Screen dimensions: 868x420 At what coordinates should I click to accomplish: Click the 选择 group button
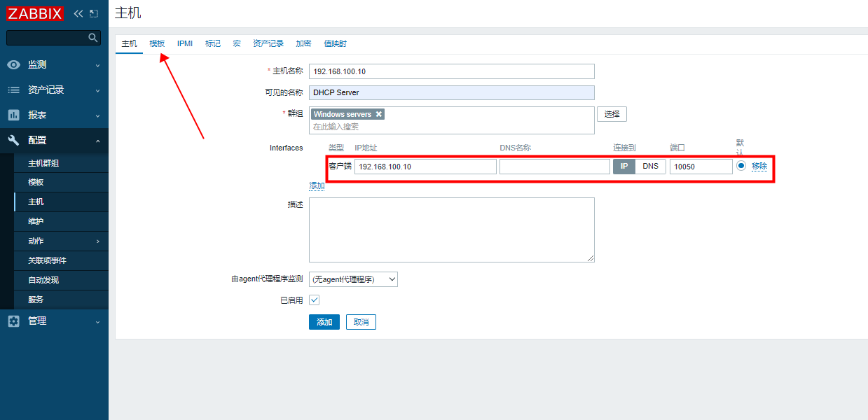click(612, 114)
